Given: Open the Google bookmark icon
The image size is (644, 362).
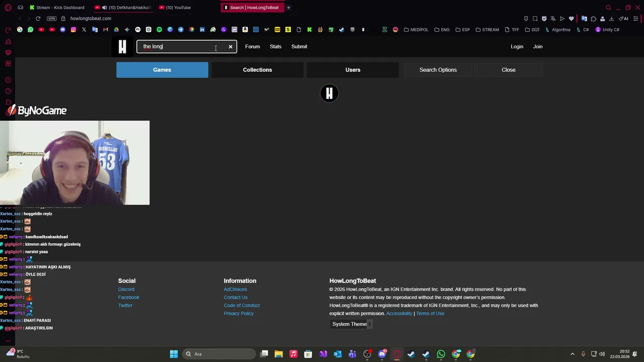Looking at the screenshot, I should click(x=20, y=30).
